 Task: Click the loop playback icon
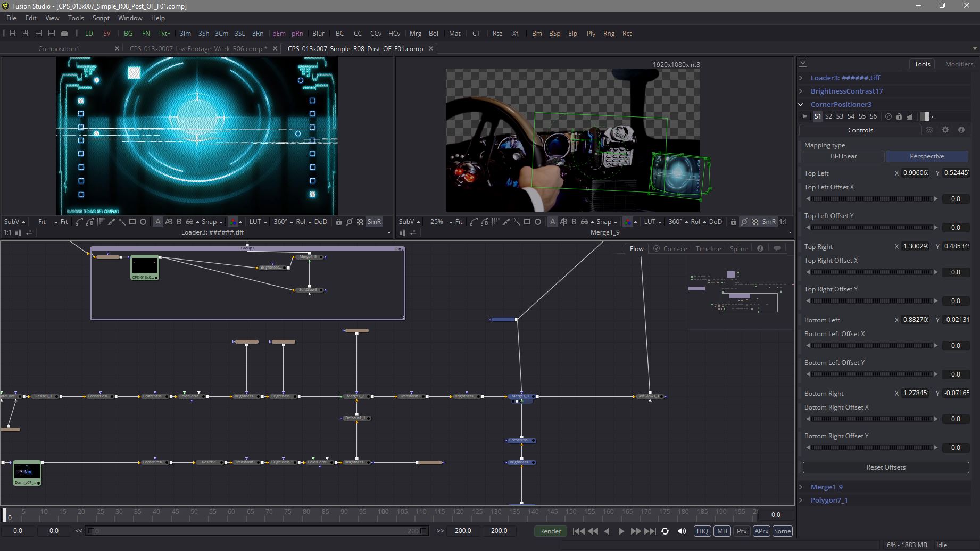665,531
